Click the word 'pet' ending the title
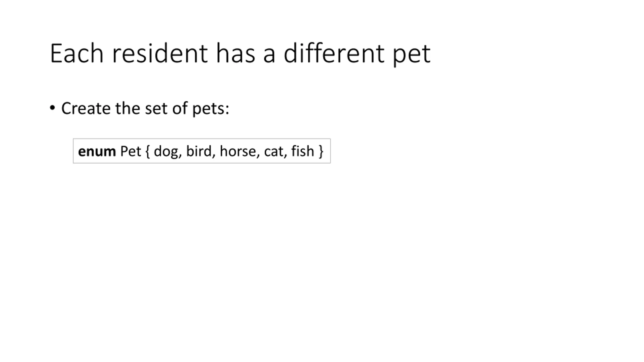 (412, 56)
